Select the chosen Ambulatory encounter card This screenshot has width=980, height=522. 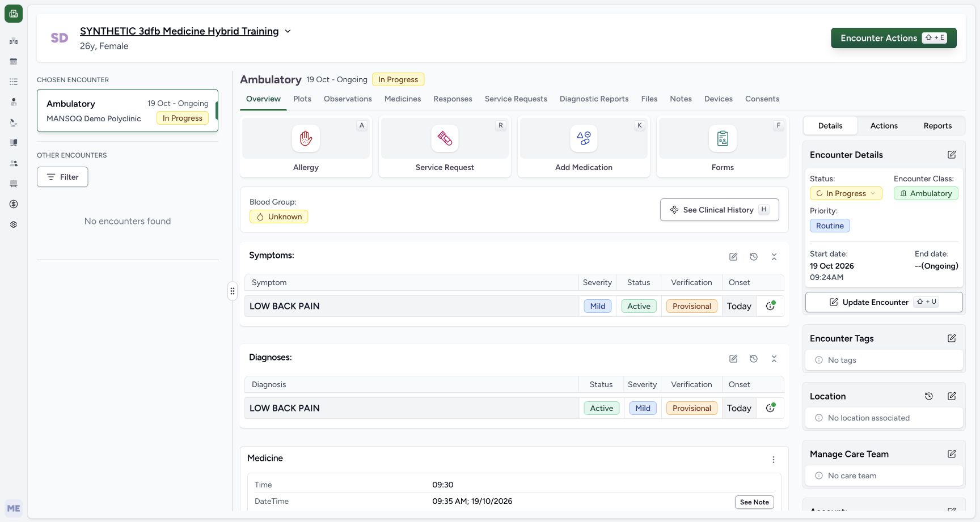pyautogui.click(x=128, y=111)
